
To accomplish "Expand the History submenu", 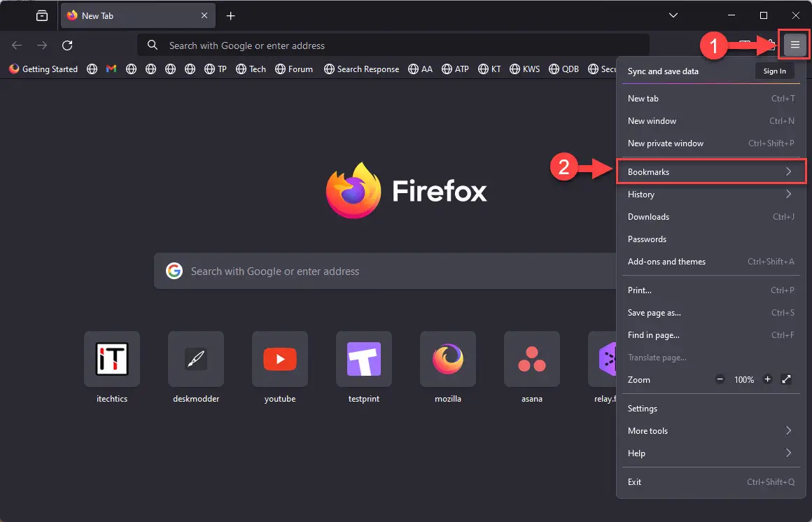I will pyautogui.click(x=711, y=195).
